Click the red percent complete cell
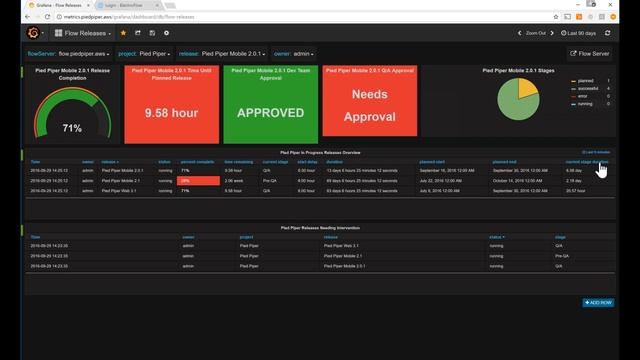This screenshot has width=640, height=360. pyautogui.click(x=198, y=181)
